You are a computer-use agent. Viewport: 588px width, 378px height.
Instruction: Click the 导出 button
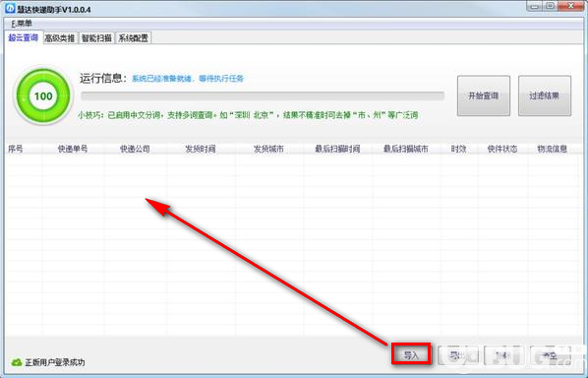(457, 354)
